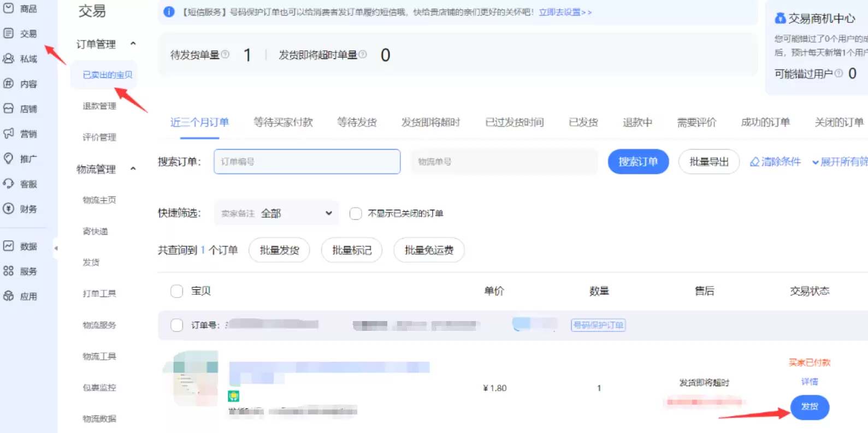Image resolution: width=868 pixels, height=433 pixels.
Task: Click the 批量标记 button
Action: point(352,250)
